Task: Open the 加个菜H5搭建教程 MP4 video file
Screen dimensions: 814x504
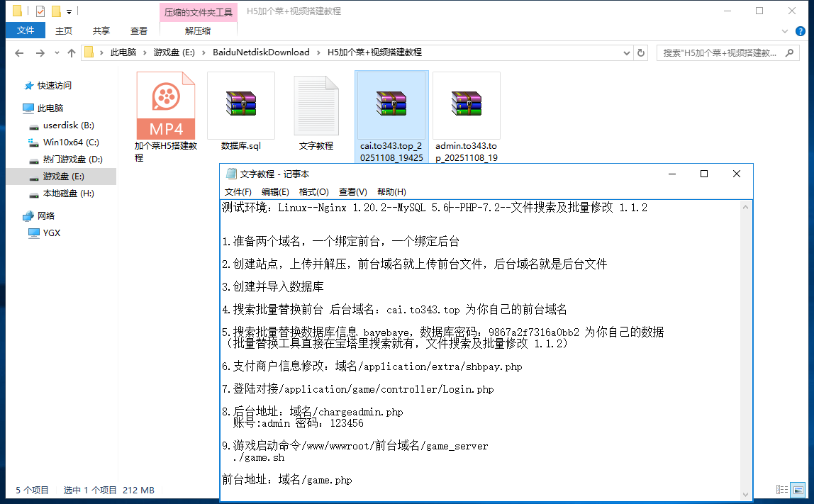Action: coord(166,106)
